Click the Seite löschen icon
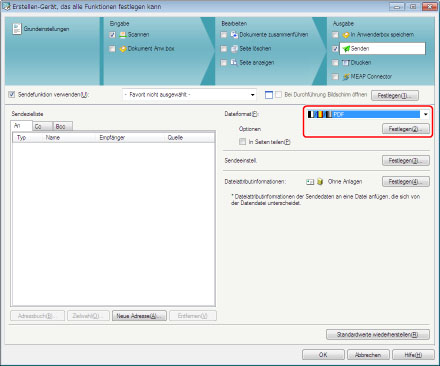The width and height of the screenshot is (440, 366). [x=235, y=49]
